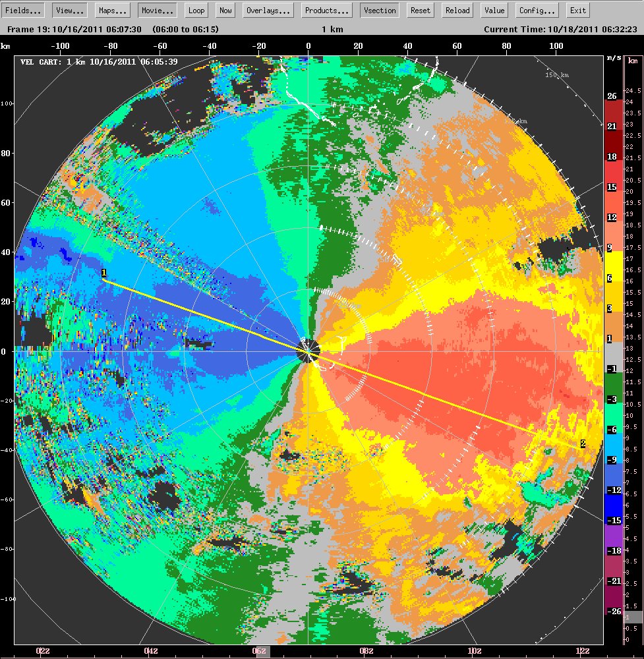The image size is (644, 659).
Task: Open the Maps... menu
Action: click(113, 11)
